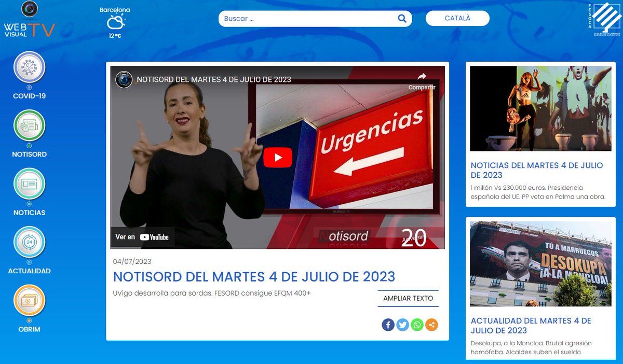Open the NOTICIAS section icon

(x=29, y=184)
